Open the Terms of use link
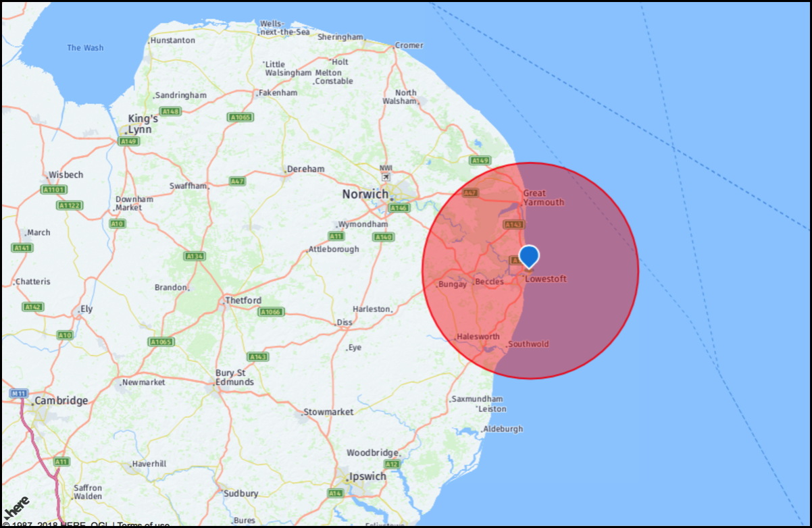 (143, 525)
